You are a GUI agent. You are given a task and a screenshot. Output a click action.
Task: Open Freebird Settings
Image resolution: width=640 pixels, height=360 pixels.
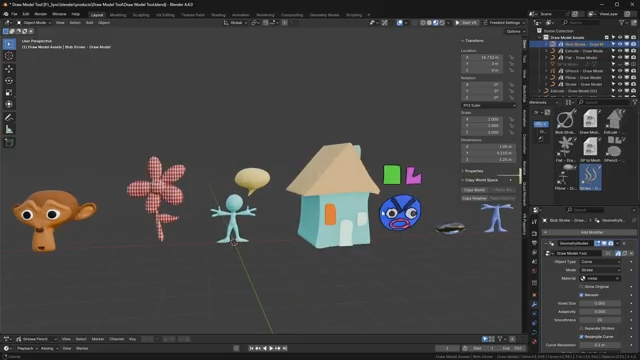pyautogui.click(x=504, y=23)
